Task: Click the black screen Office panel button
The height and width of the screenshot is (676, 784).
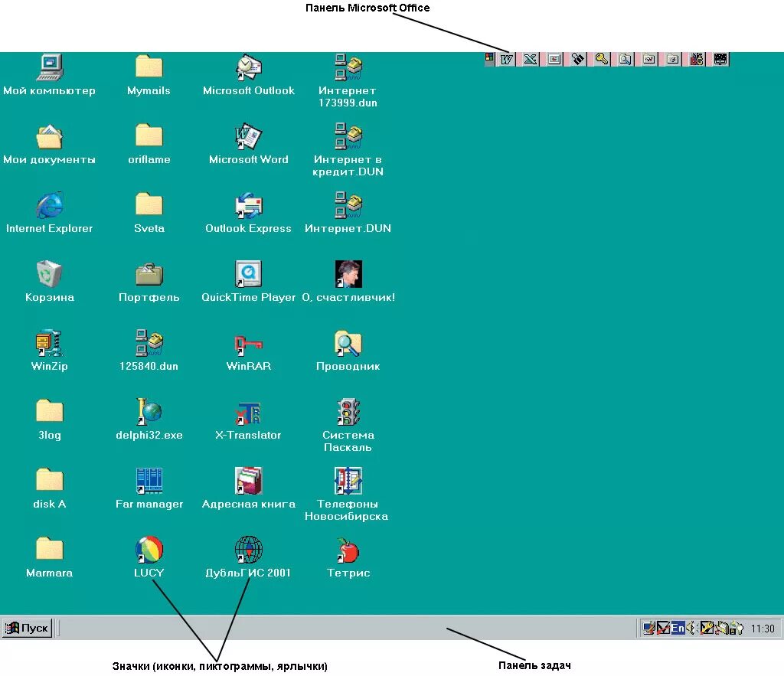Action: pos(720,60)
